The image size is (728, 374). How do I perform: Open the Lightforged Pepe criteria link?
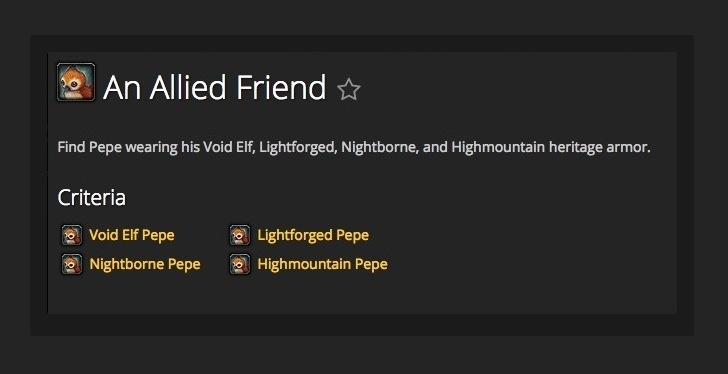[313, 235]
